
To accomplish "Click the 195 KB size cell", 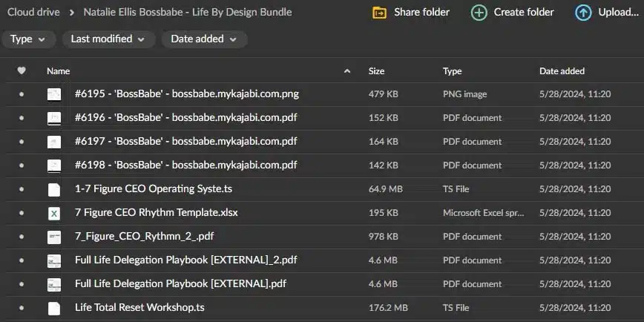I will 383,213.
